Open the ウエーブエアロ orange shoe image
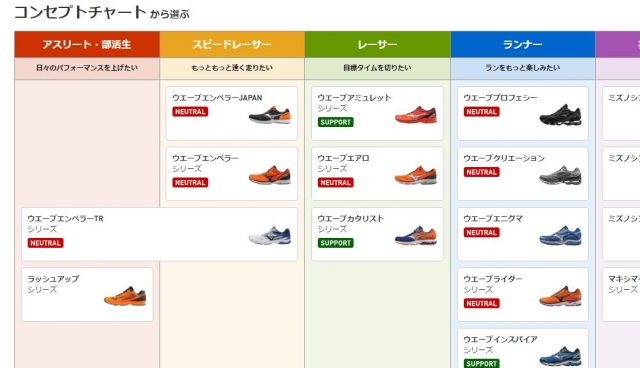640x368 pixels. click(x=416, y=175)
